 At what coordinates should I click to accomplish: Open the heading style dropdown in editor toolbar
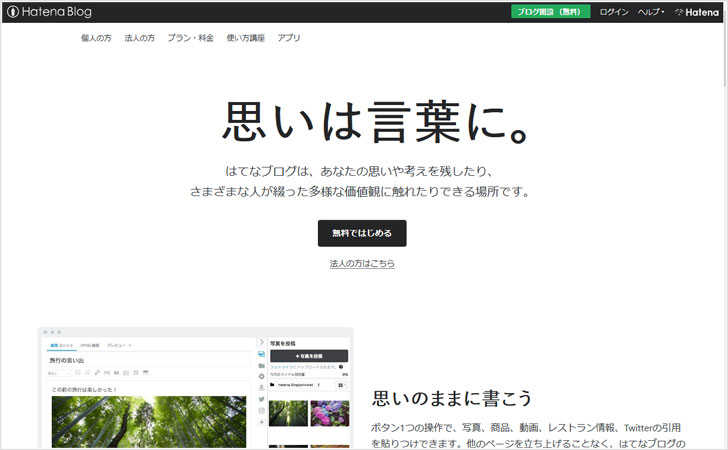coord(59,373)
